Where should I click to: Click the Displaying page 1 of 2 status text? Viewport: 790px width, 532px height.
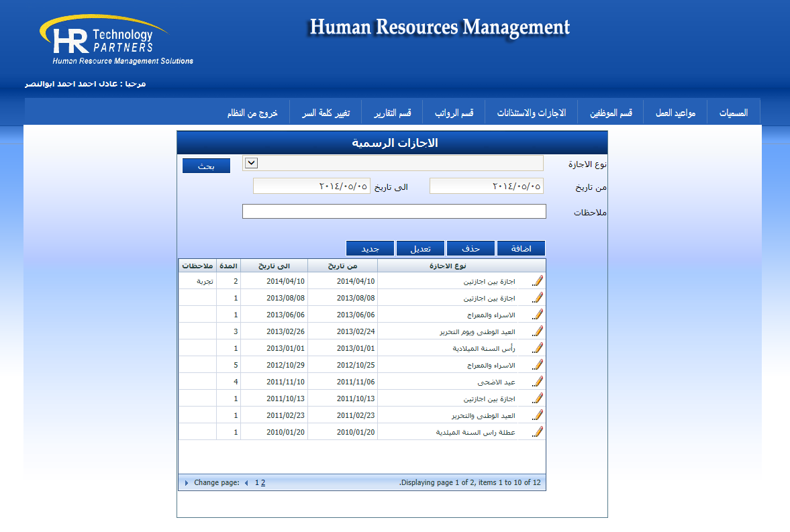point(470,482)
